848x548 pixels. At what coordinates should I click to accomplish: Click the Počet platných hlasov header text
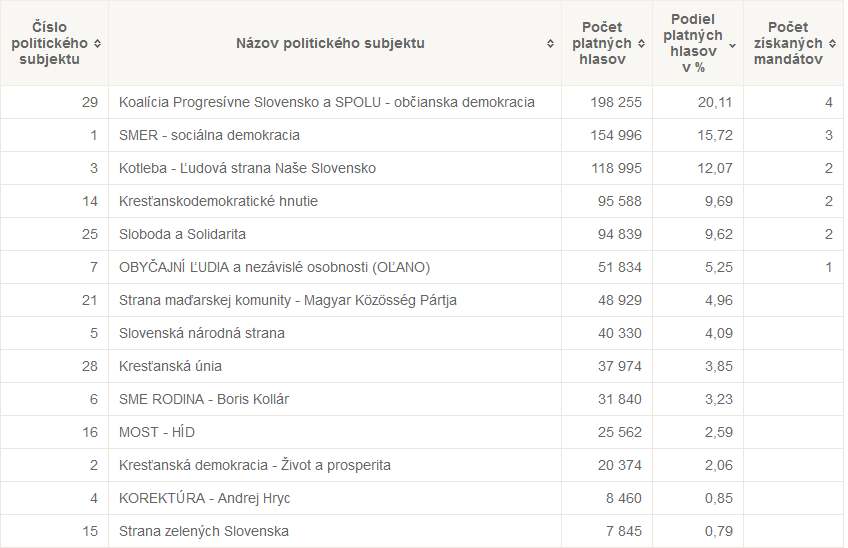(x=601, y=43)
